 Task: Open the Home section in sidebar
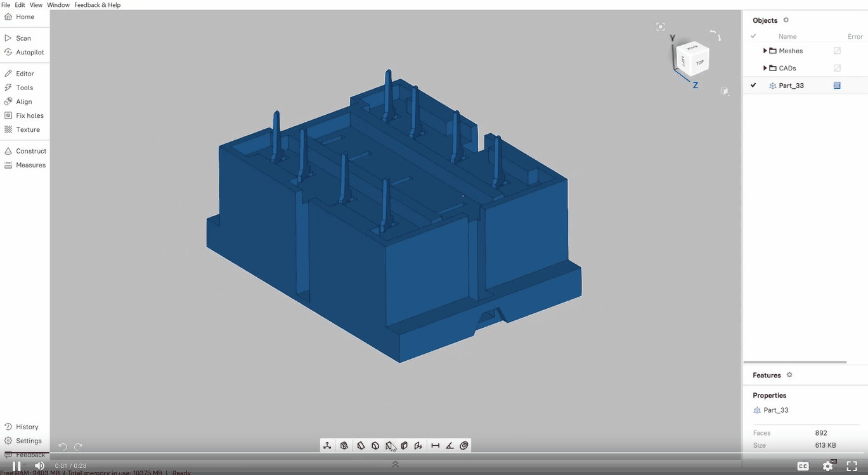[x=19, y=17]
